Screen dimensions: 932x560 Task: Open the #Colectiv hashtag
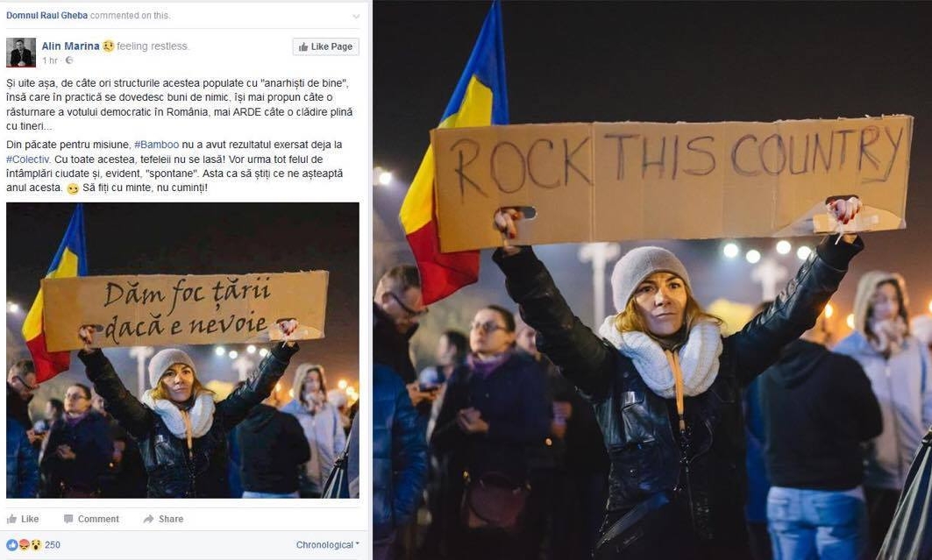(27, 159)
